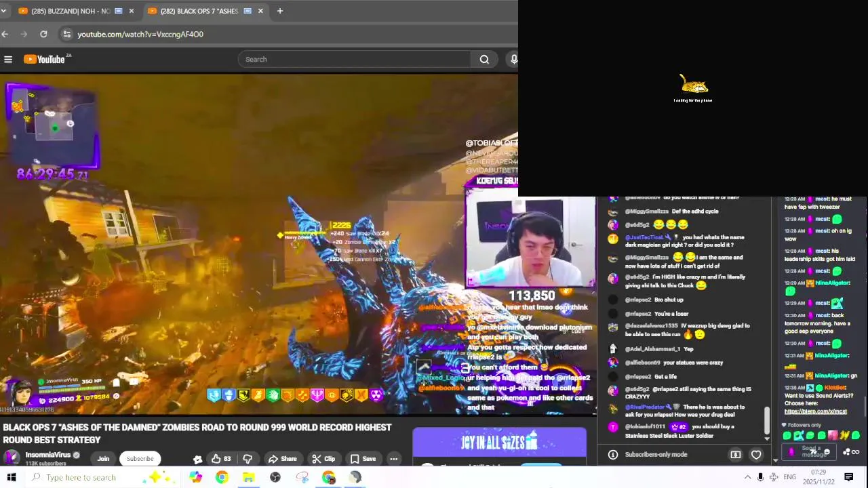Viewport: 868px width, 488px height.
Task: Open the clock showing 07:29
Action: (818, 477)
